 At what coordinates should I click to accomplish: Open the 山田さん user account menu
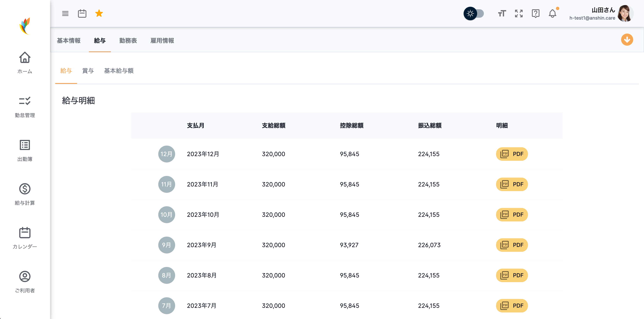[x=603, y=10]
